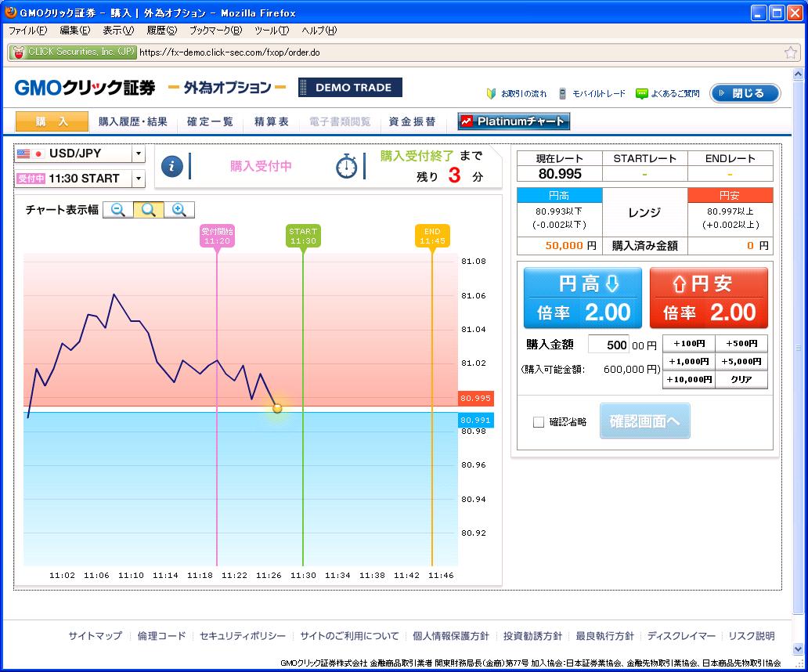Click the +500円 button

pos(741,343)
